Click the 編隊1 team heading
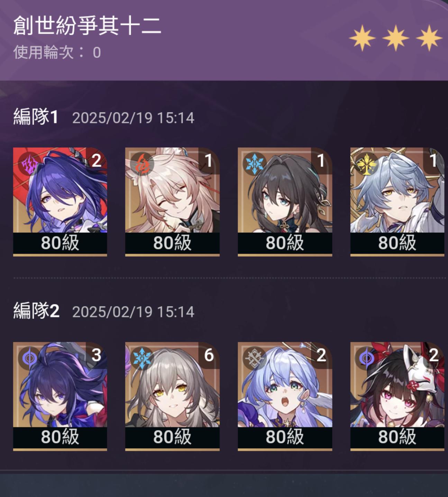448x497 pixels. click(35, 117)
